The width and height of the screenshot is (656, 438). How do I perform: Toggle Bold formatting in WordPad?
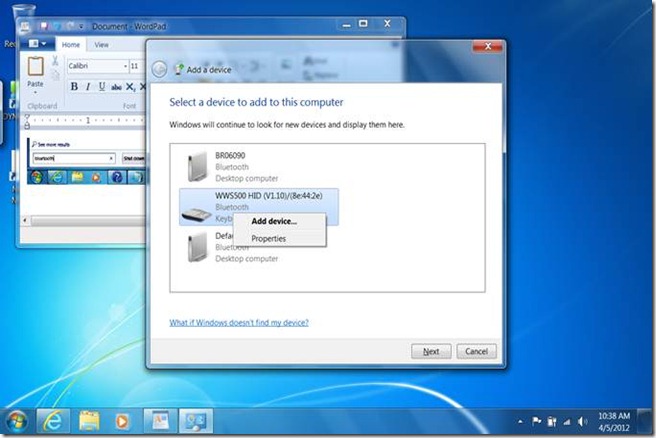[74, 87]
